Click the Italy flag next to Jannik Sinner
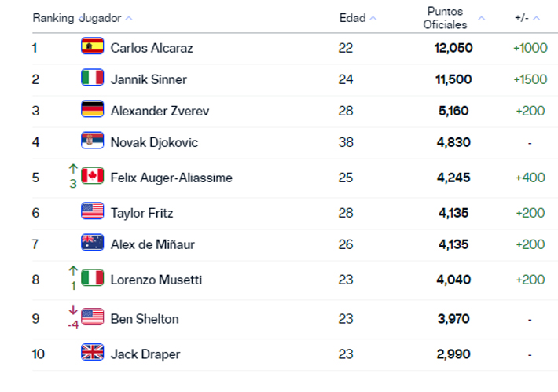This screenshot has width=558, height=392. click(x=92, y=78)
